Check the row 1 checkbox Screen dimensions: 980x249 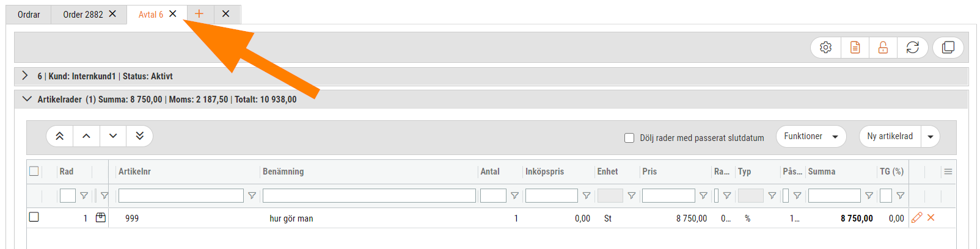[34, 217]
